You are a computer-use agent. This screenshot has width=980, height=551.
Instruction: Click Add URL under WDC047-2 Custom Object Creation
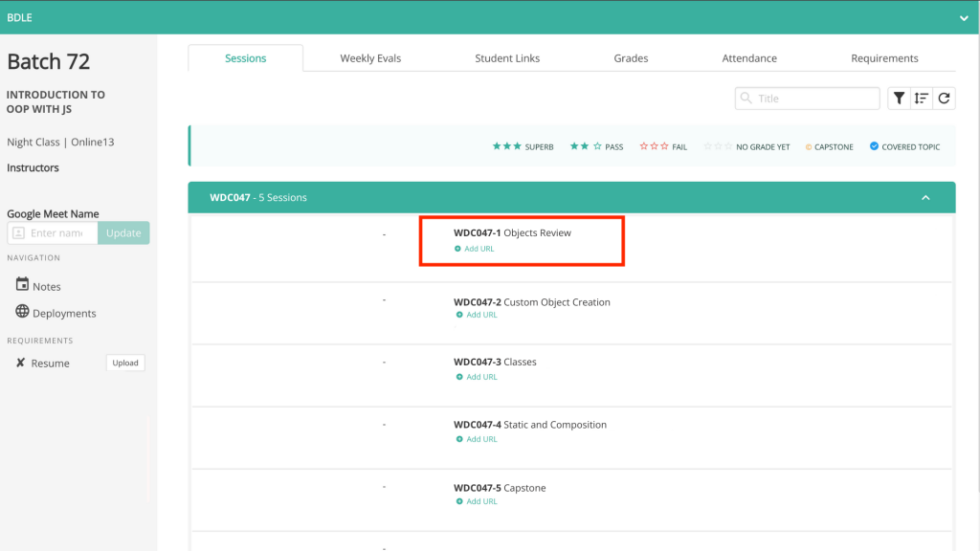pyautogui.click(x=481, y=315)
